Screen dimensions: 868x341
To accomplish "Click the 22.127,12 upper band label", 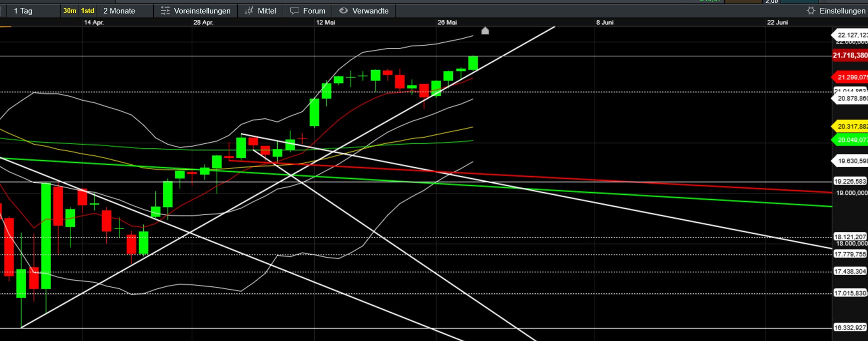I will coord(850,35).
